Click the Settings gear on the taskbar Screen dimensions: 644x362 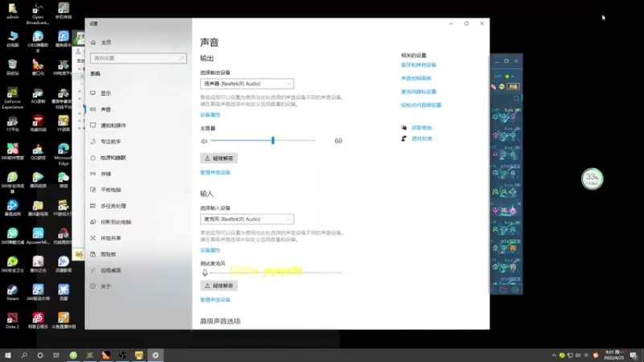pyautogui.click(x=155, y=356)
